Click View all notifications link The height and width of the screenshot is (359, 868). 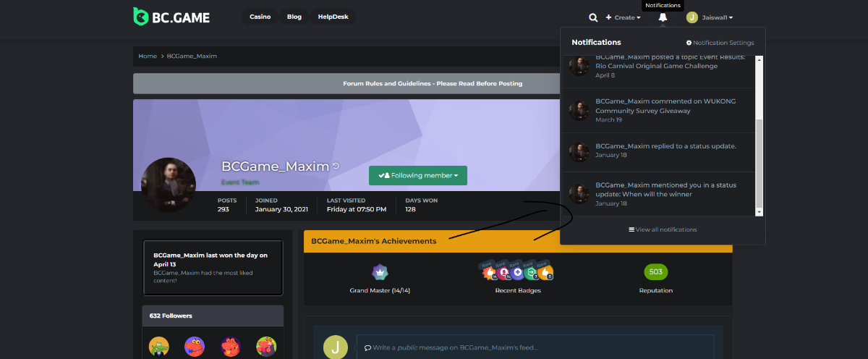[x=663, y=229]
